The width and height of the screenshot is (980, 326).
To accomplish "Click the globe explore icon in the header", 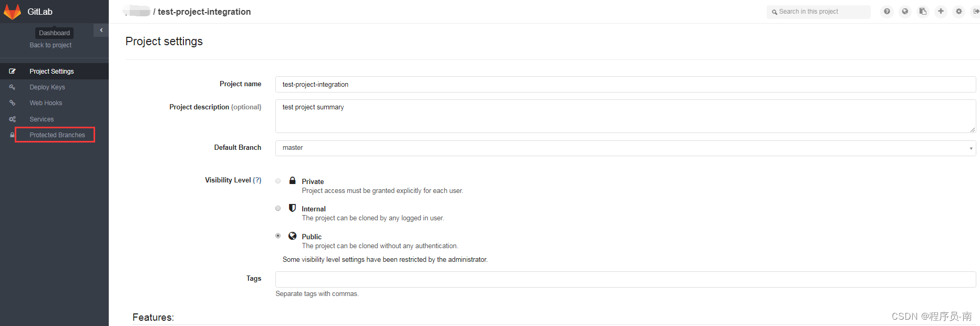I will (905, 11).
